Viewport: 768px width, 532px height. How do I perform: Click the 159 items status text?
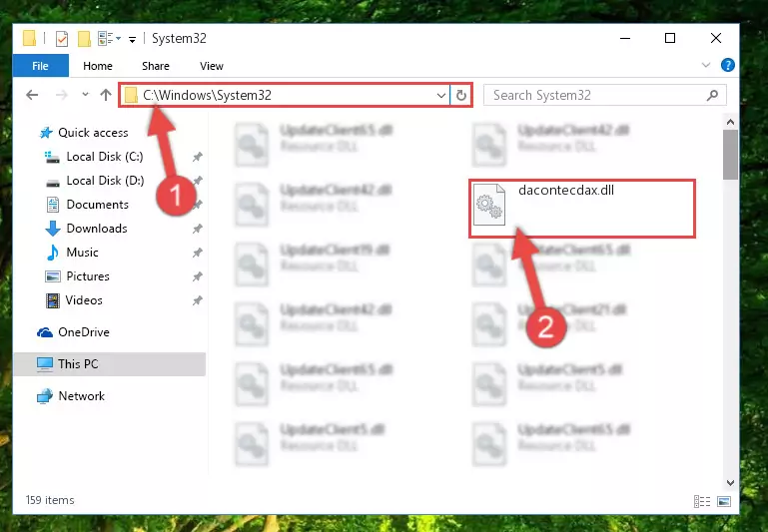[50, 500]
